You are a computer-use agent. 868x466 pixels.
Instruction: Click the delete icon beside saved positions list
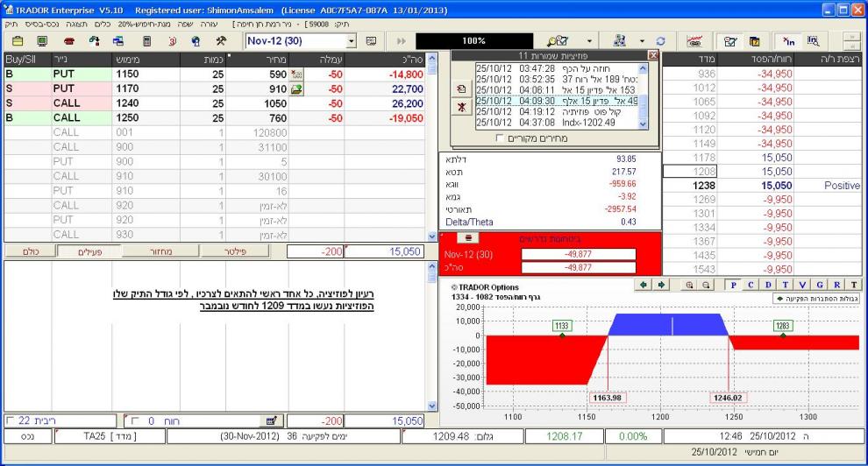point(461,107)
